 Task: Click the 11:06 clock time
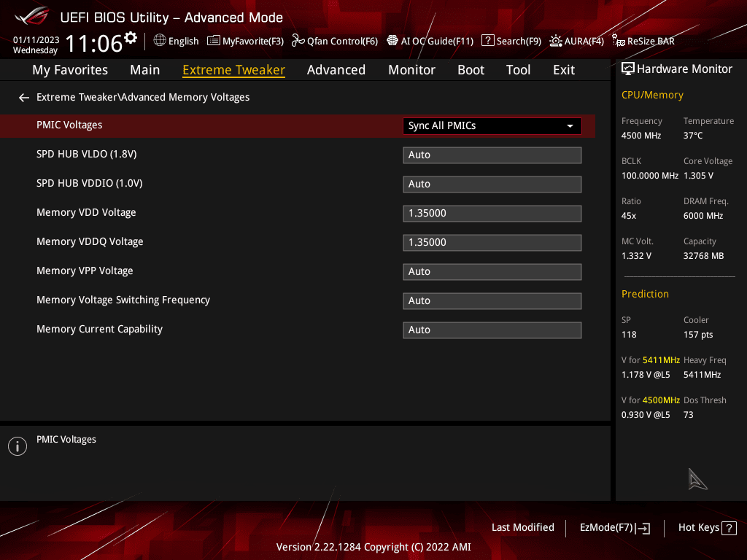coord(94,43)
